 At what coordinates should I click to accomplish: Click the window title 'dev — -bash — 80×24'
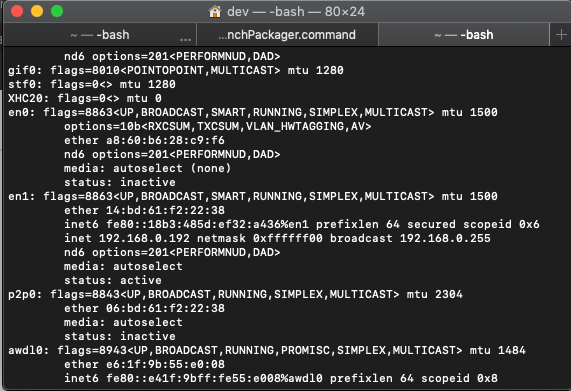pos(296,12)
